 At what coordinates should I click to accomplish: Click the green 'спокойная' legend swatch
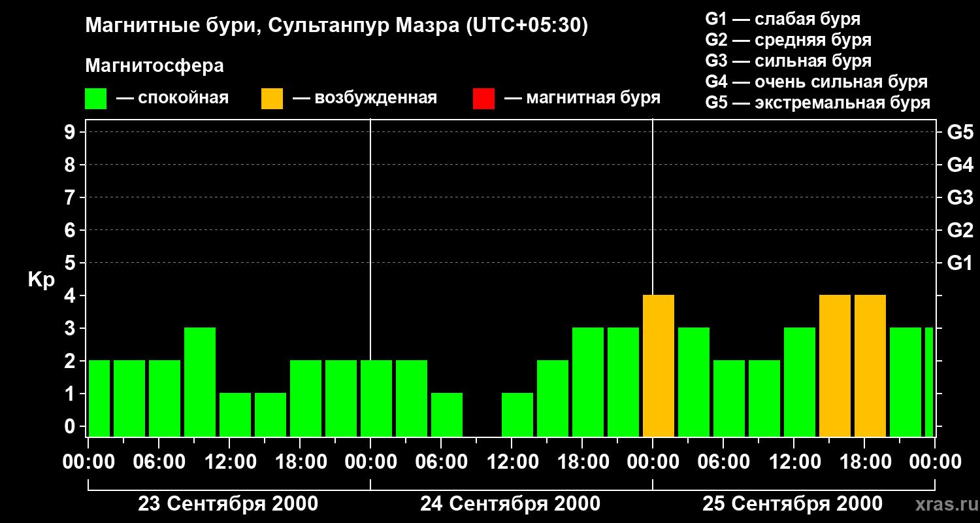[96, 99]
